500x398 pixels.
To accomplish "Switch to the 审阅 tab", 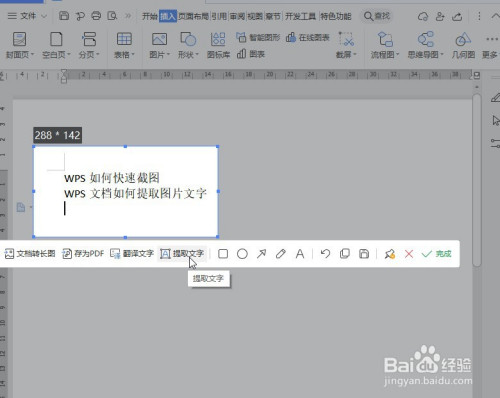I will (x=237, y=16).
